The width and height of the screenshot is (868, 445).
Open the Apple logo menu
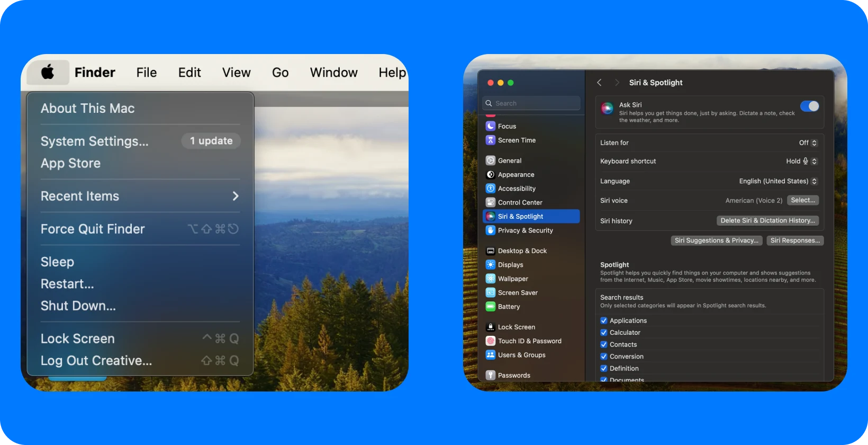(48, 72)
